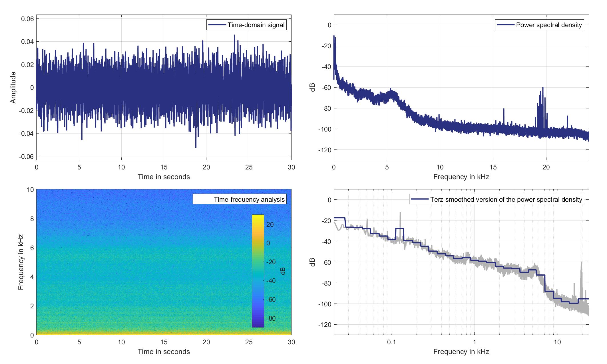Click Frequency in kHz label under PSD plot

tap(461, 177)
